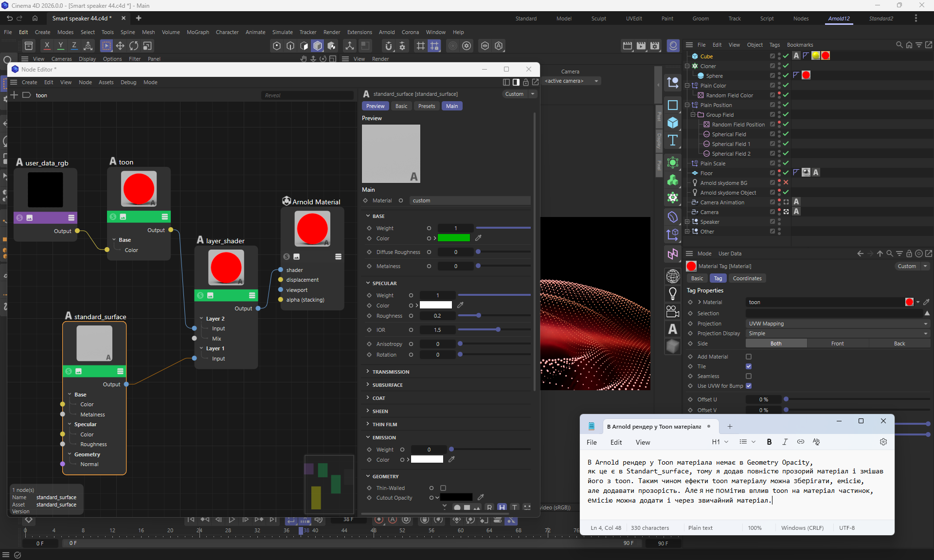Click the Presets button in node attributes
Image resolution: width=934 pixels, height=560 pixels.
pos(426,106)
